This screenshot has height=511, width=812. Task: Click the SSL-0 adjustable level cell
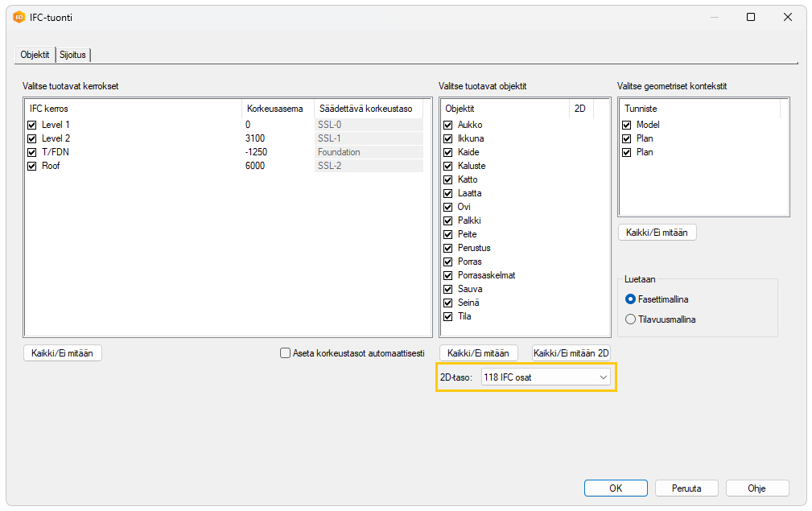pyautogui.click(x=369, y=125)
